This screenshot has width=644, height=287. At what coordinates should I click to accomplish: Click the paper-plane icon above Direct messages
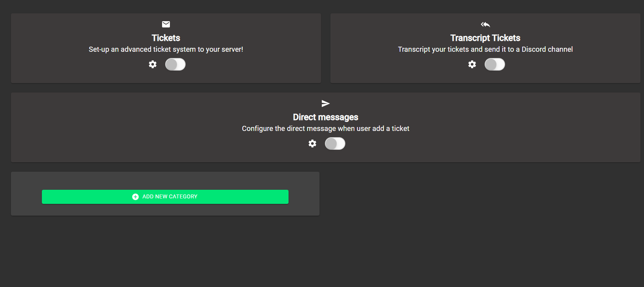pos(326,104)
